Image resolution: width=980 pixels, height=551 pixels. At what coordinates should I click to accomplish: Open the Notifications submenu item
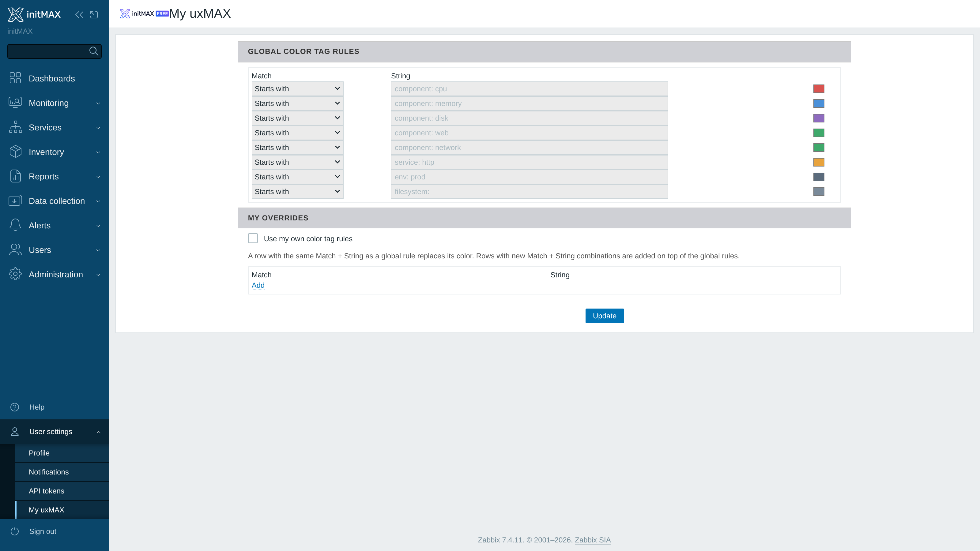tap(62, 472)
